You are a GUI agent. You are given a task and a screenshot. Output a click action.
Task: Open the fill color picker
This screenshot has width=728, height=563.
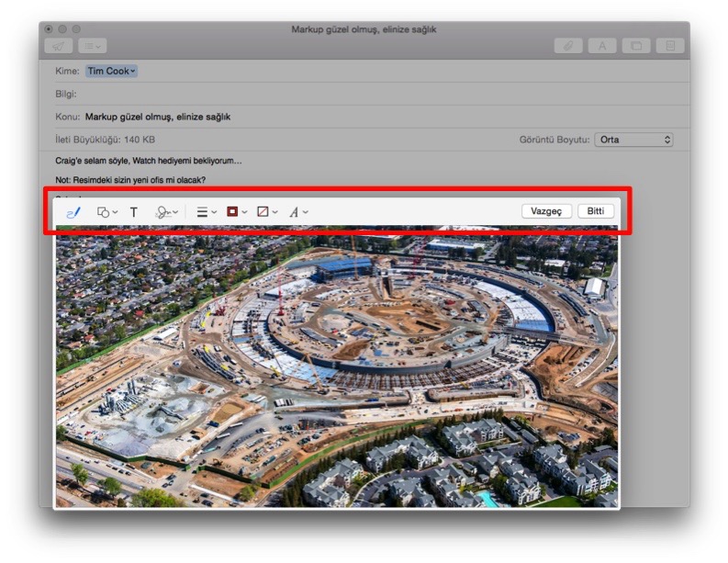tap(267, 211)
